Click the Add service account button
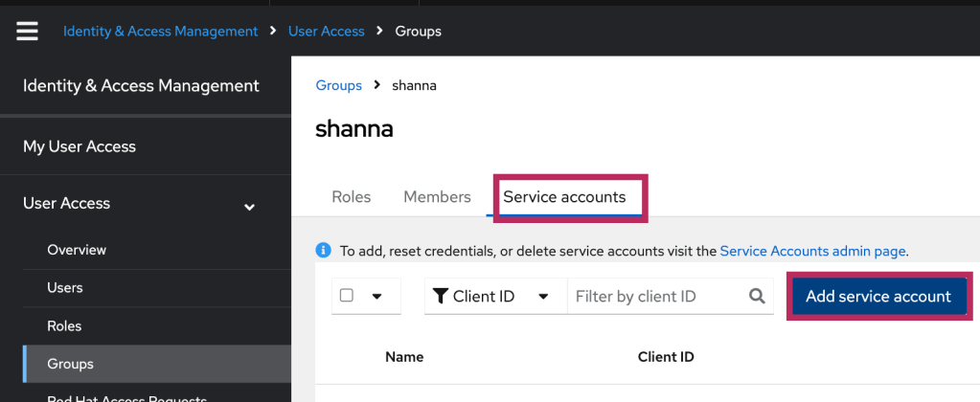This screenshot has height=402, width=980. 877,297
